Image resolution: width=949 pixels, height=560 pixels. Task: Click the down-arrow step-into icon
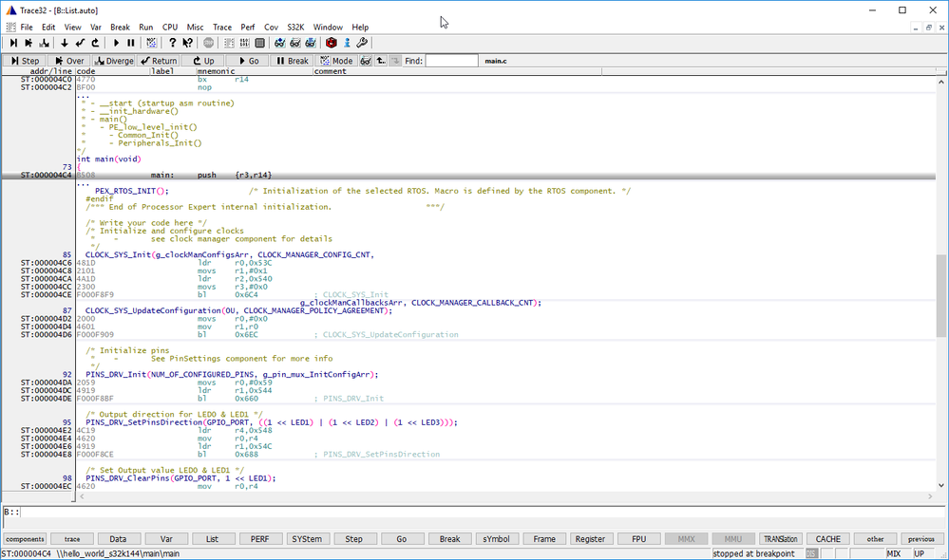[x=65, y=43]
